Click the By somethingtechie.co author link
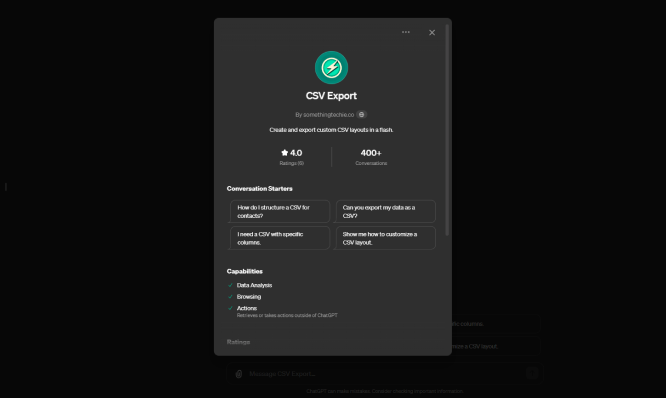Image resolution: width=666 pixels, height=398 pixels. pos(325,115)
